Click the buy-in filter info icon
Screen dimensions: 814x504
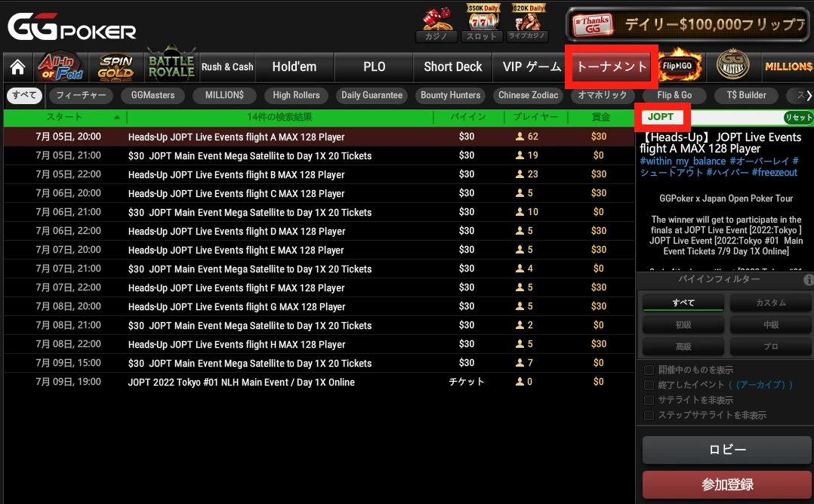coord(808,279)
